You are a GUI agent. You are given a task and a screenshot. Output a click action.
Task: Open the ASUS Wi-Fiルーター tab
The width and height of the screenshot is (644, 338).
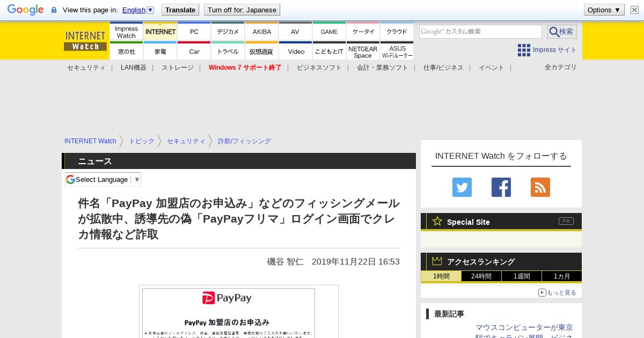point(397,51)
